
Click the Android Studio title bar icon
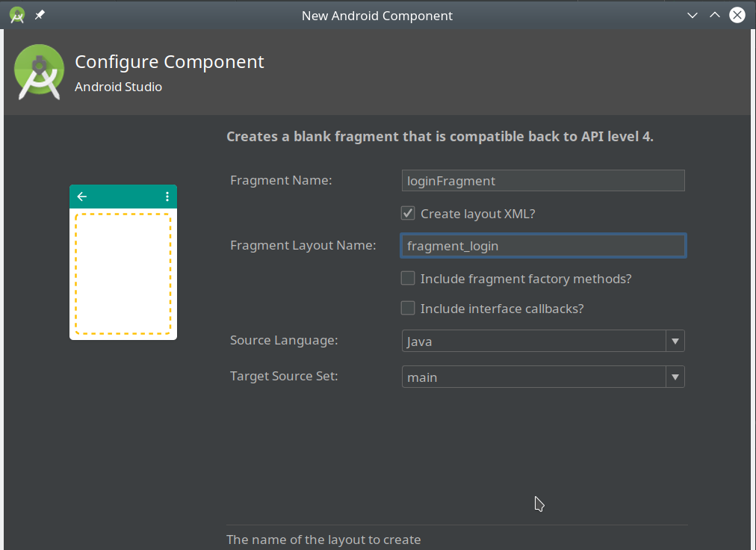point(17,16)
